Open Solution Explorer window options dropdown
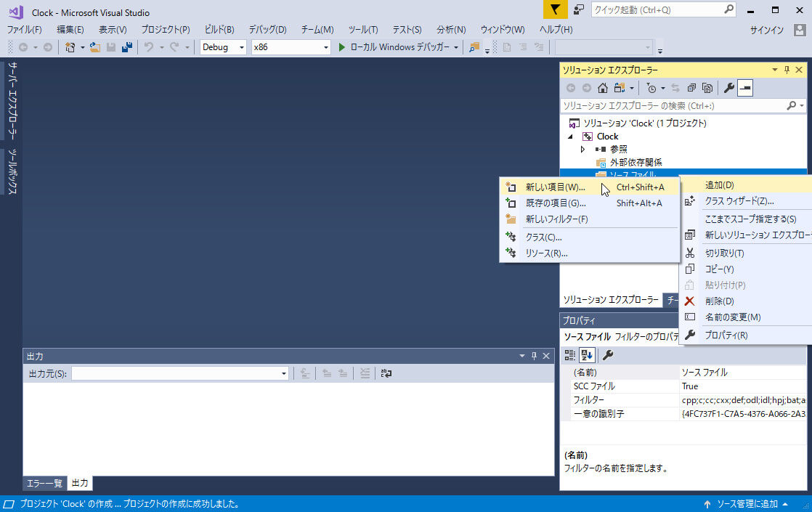The image size is (812, 512). (x=775, y=70)
